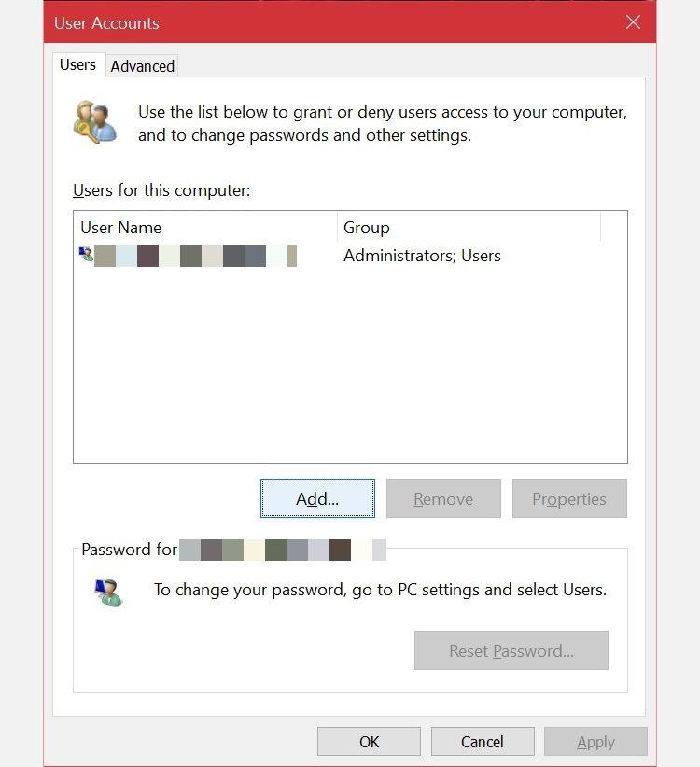
Task: Click the User Accounts title bar text
Action: [106, 23]
